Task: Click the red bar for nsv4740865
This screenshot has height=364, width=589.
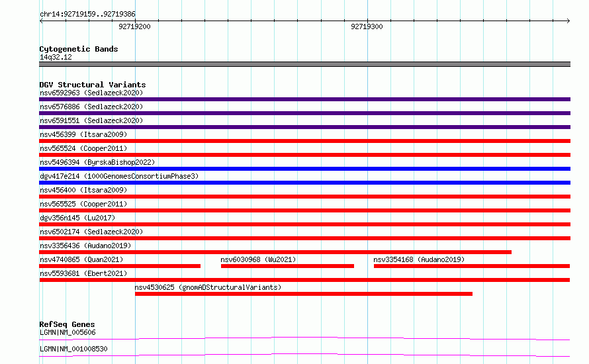Action: (120, 266)
